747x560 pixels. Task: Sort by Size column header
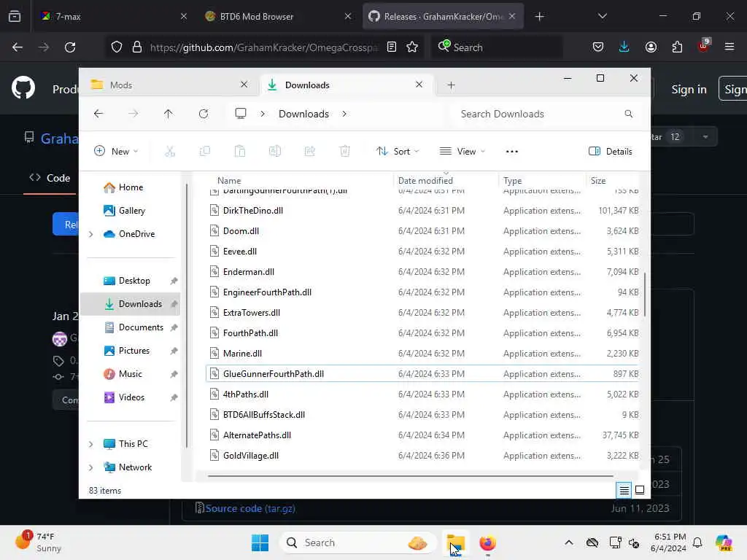click(598, 181)
